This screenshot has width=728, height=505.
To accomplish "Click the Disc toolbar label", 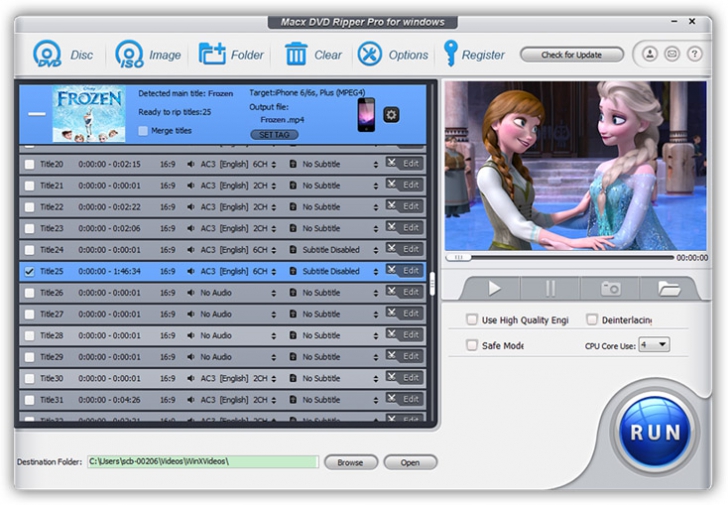I will (x=81, y=55).
